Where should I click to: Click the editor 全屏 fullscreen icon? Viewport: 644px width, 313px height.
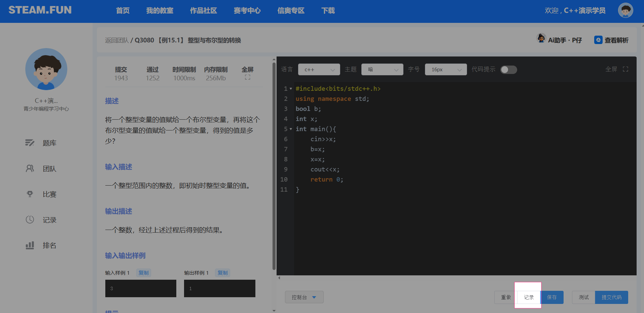625,69
